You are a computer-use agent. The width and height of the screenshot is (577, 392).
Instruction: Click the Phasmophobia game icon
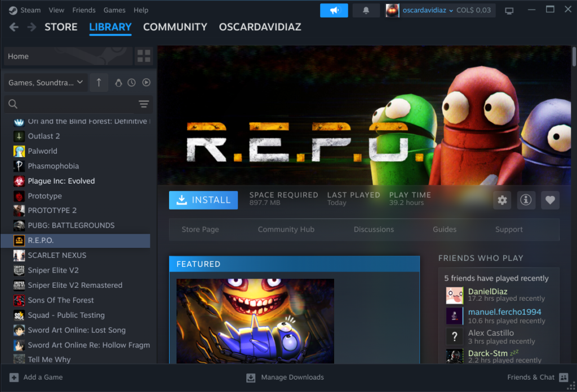(x=19, y=166)
